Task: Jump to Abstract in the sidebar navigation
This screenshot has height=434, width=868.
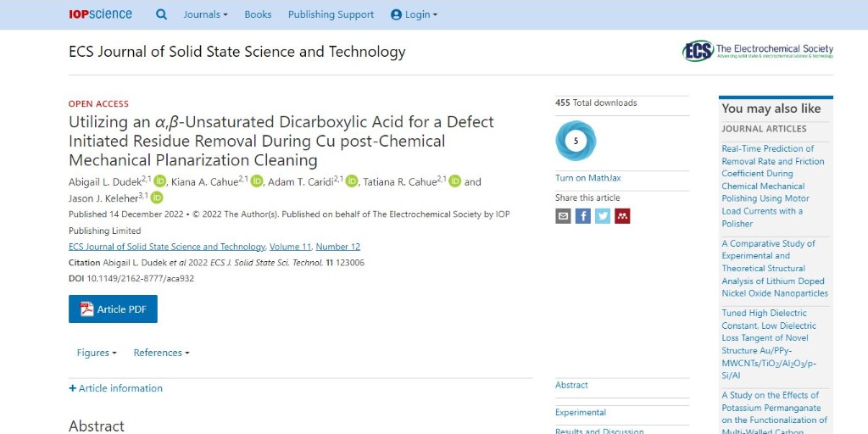Action: pyautogui.click(x=571, y=385)
